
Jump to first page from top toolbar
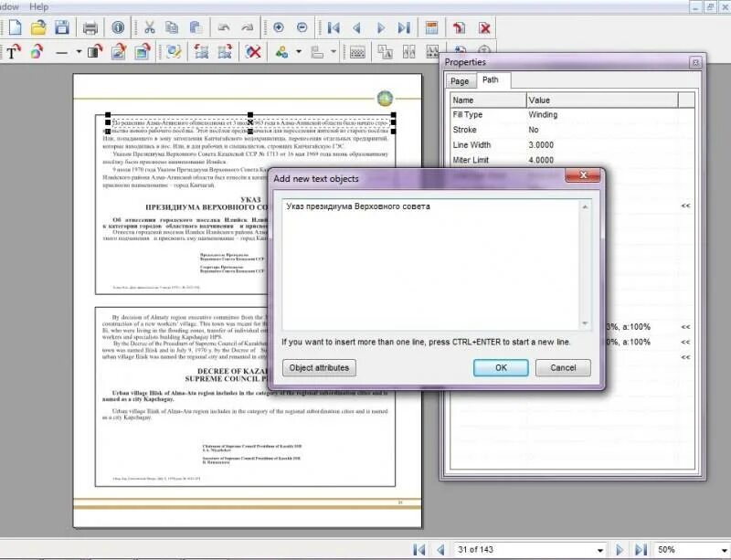334,28
